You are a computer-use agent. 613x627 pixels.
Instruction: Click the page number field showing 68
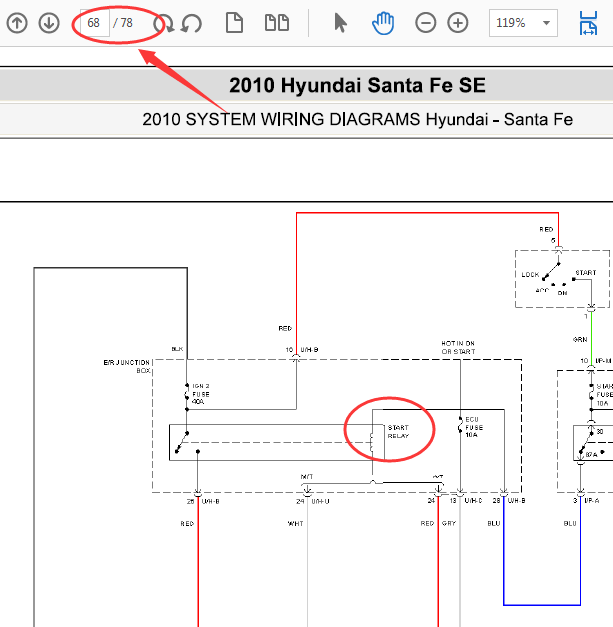(95, 23)
